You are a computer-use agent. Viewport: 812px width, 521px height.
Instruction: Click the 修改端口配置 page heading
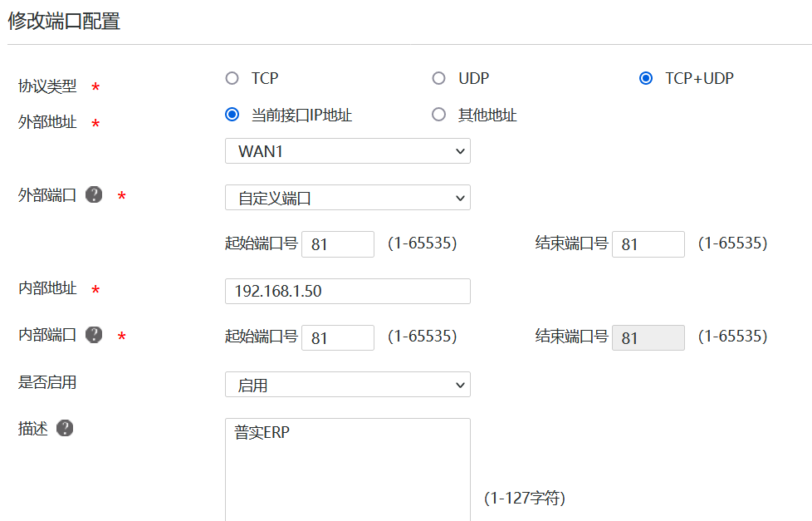64,22
